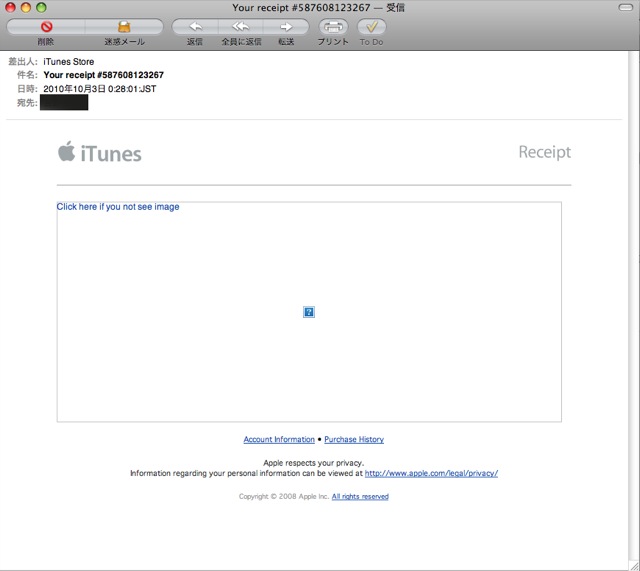The image size is (640, 571).
Task: Click the subject line 'Your receipt #587608123267'
Action: 104,75
